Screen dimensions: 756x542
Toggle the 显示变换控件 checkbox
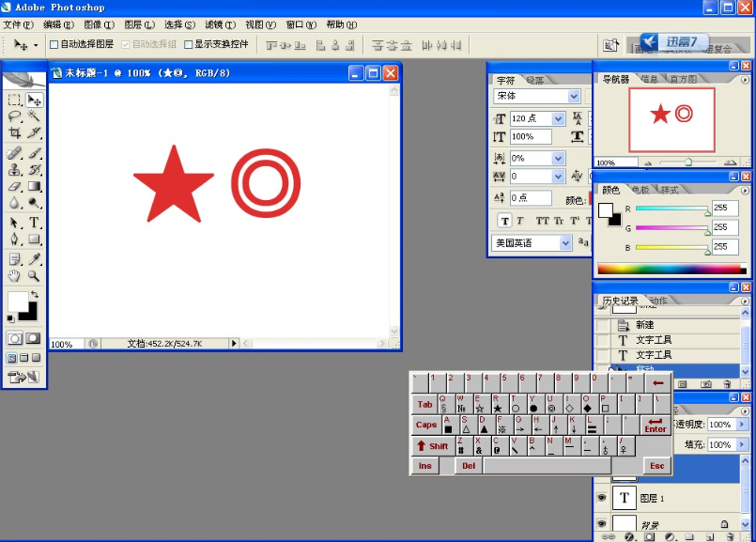(189, 44)
